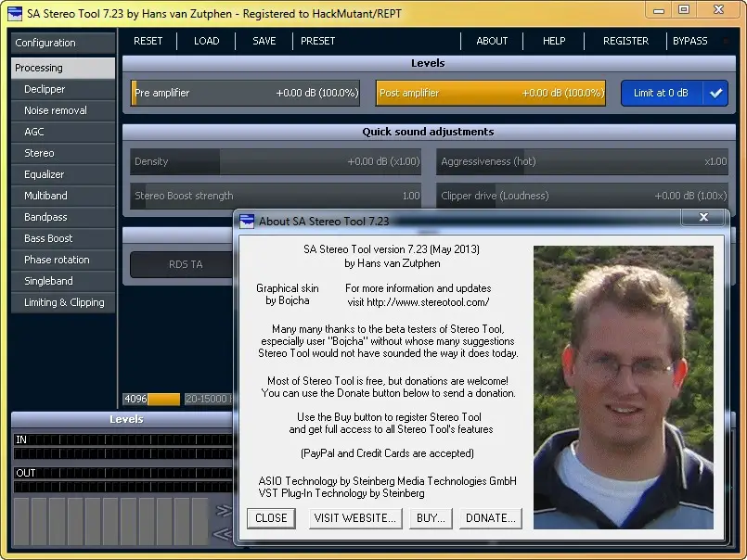Click the DONATE... button
The height and width of the screenshot is (560, 747).
491,518
